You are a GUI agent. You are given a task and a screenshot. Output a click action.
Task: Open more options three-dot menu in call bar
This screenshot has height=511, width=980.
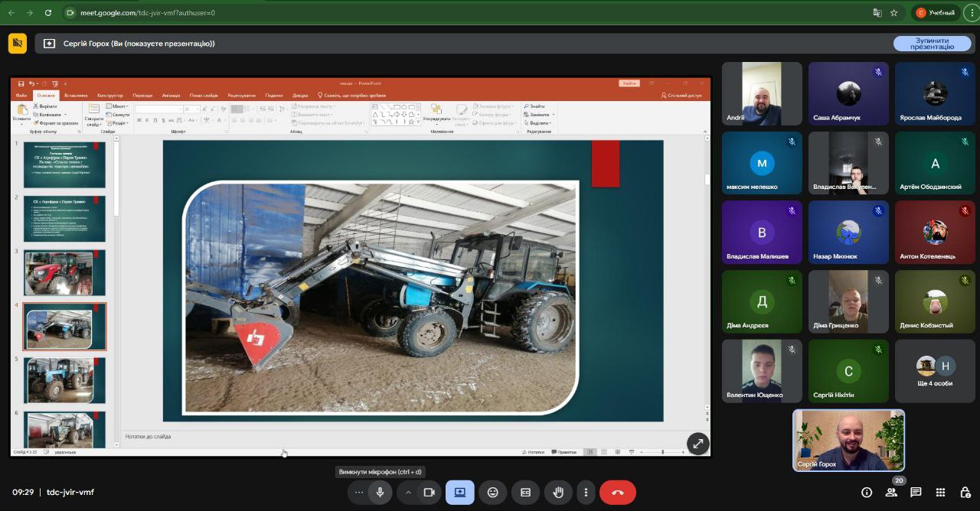point(586,493)
